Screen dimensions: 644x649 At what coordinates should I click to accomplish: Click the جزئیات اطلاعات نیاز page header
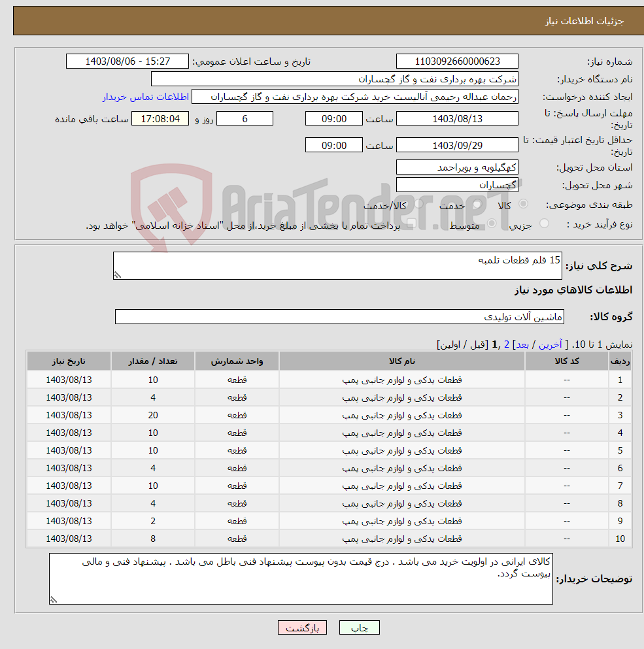click(x=584, y=21)
